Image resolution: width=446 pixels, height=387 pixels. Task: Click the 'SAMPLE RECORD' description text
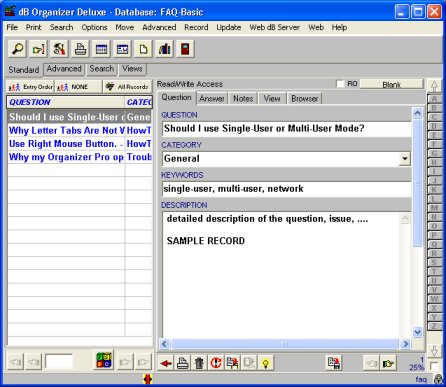206,241
